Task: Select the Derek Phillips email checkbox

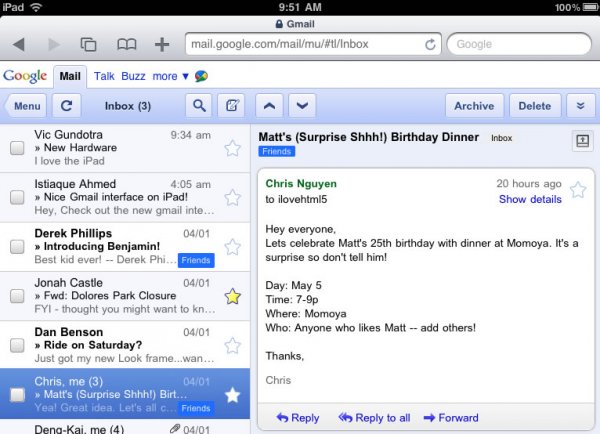Action: pyautogui.click(x=17, y=246)
